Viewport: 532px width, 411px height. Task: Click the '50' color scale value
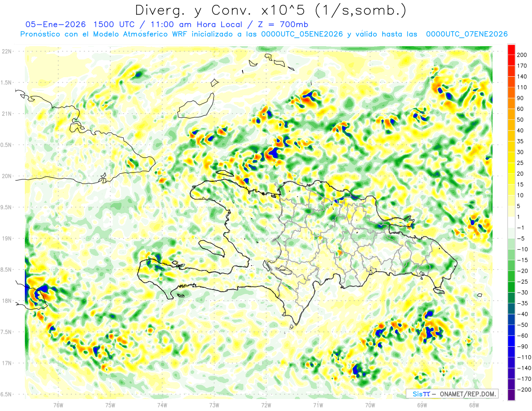(x=520, y=120)
